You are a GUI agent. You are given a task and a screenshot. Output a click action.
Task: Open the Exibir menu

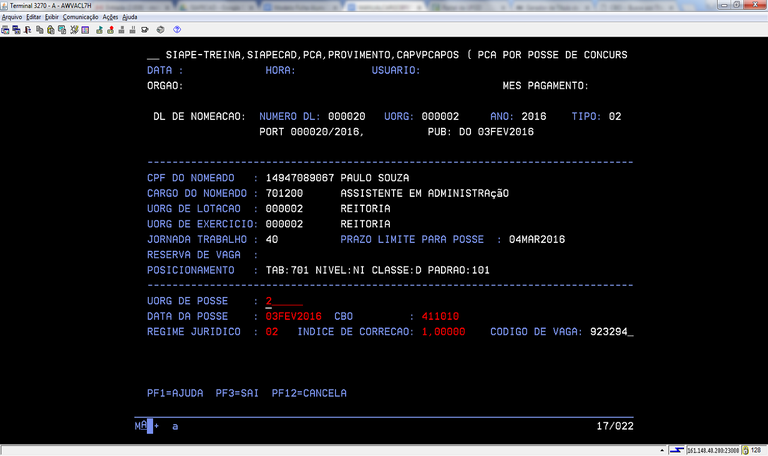53,17
